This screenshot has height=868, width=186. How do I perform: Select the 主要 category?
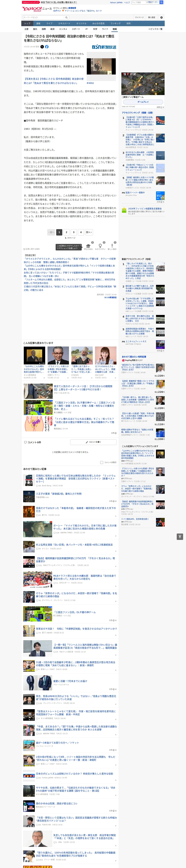[x=26, y=29]
